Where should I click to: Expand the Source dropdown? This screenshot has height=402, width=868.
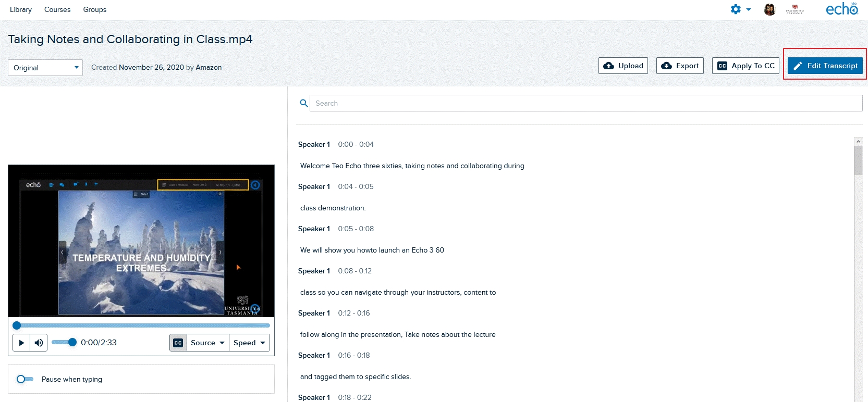[207, 343]
